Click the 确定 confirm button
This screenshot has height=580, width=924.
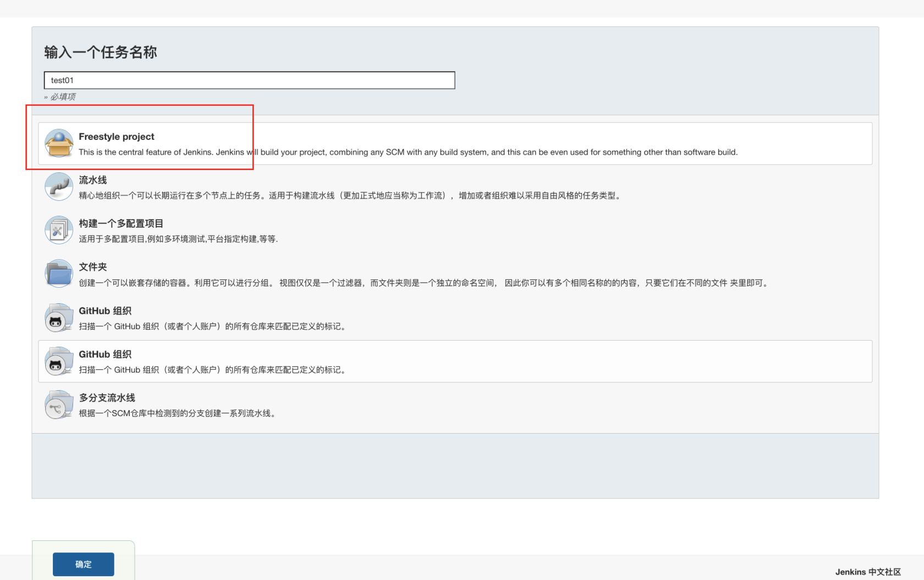point(84,564)
